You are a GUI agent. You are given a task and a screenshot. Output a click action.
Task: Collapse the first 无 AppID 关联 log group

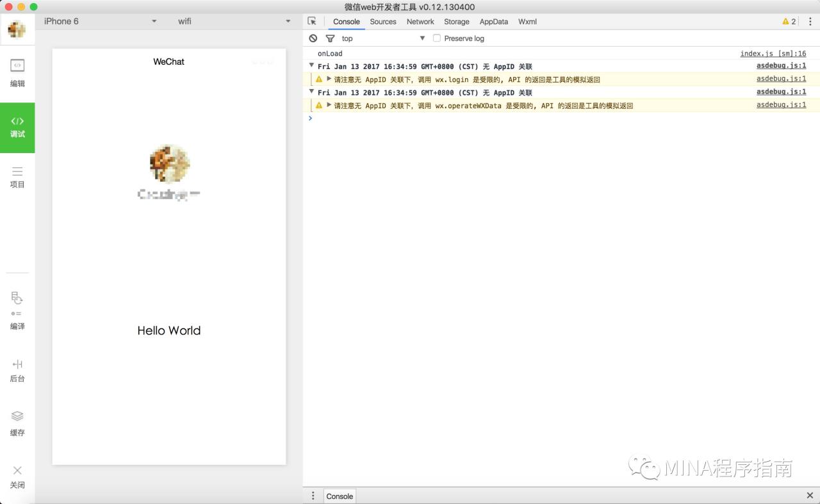pyautogui.click(x=312, y=65)
